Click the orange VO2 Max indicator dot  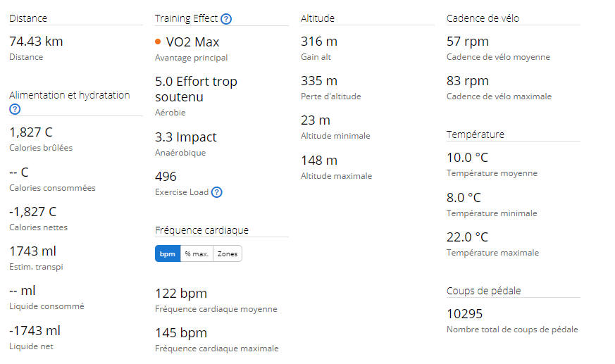pyautogui.click(x=158, y=42)
